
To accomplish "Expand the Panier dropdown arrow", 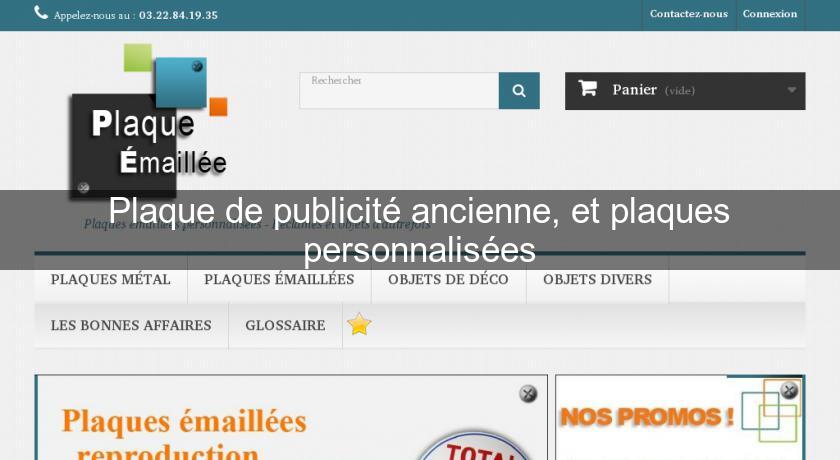I will click(x=791, y=90).
